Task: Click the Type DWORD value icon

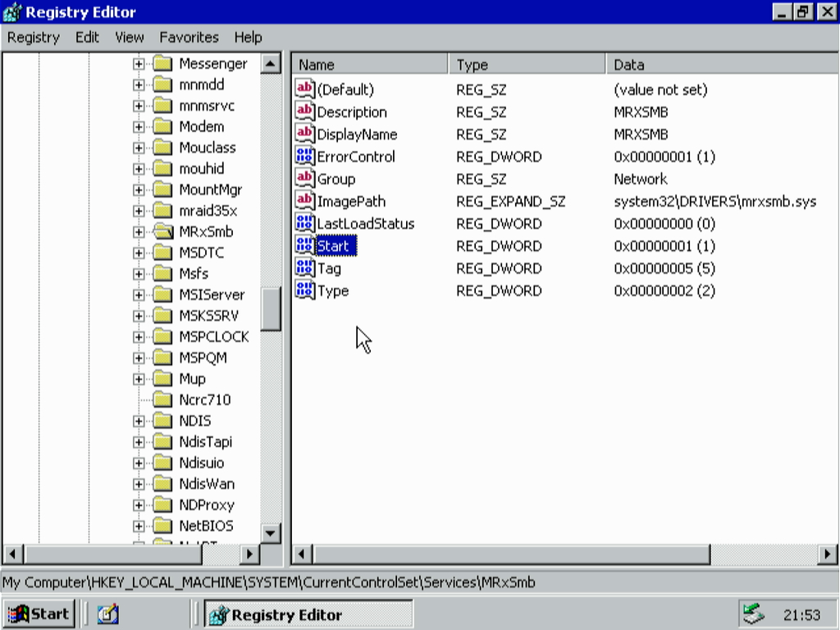Action: coord(305,290)
